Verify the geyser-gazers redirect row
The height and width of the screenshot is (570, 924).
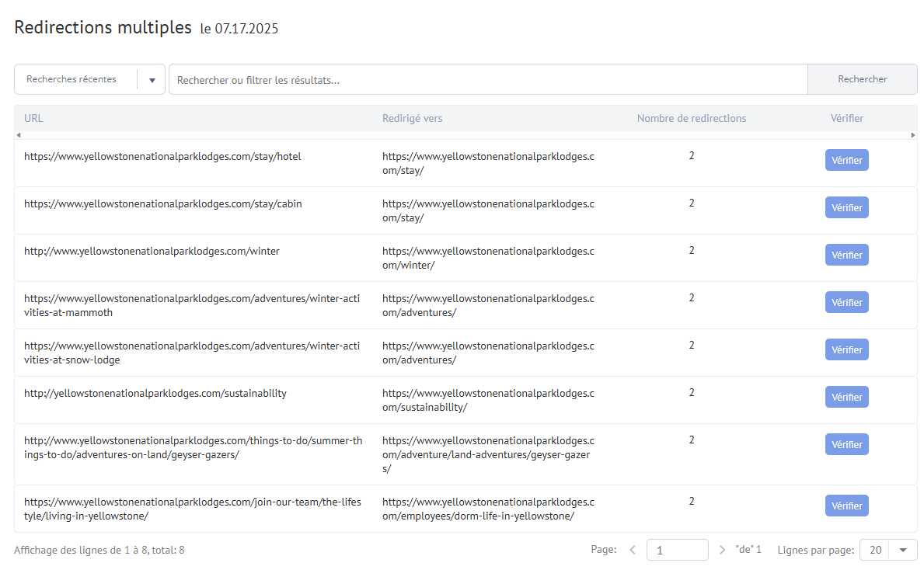point(847,444)
